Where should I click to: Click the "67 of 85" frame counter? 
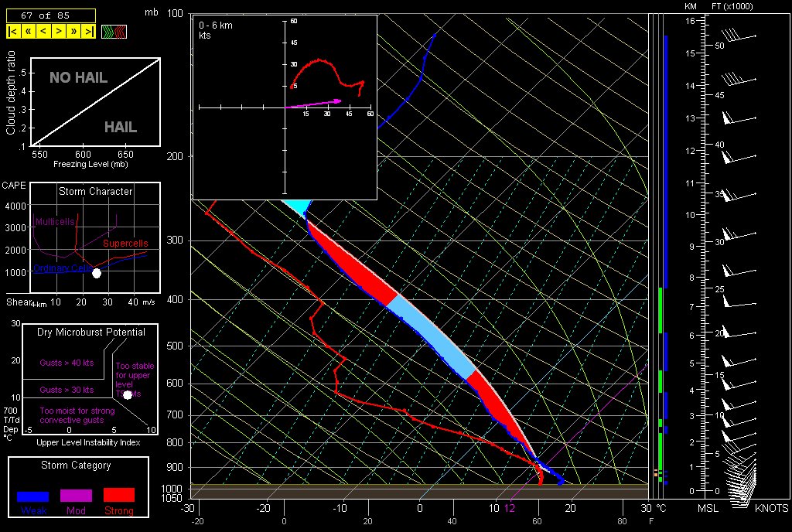pos(50,15)
